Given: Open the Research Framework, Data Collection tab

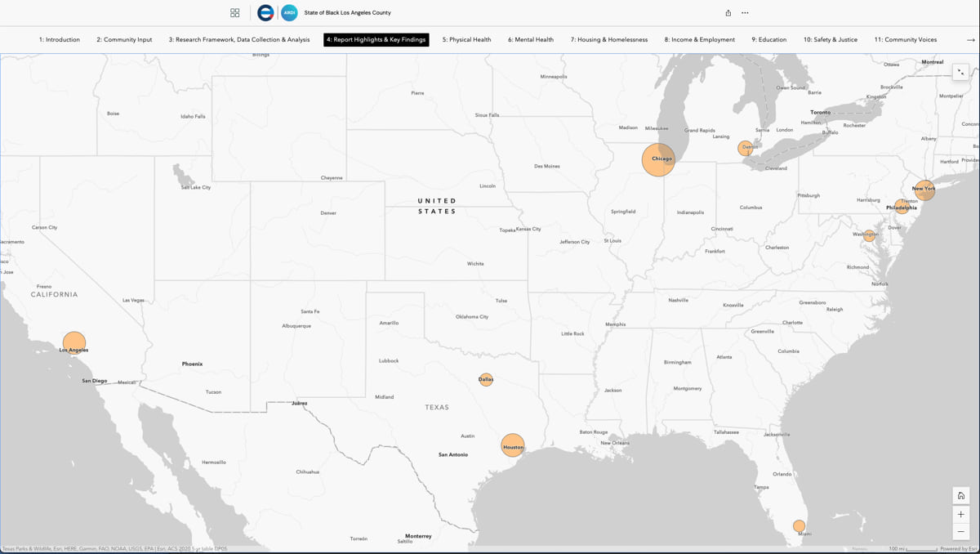Looking at the screenshot, I should pos(239,39).
